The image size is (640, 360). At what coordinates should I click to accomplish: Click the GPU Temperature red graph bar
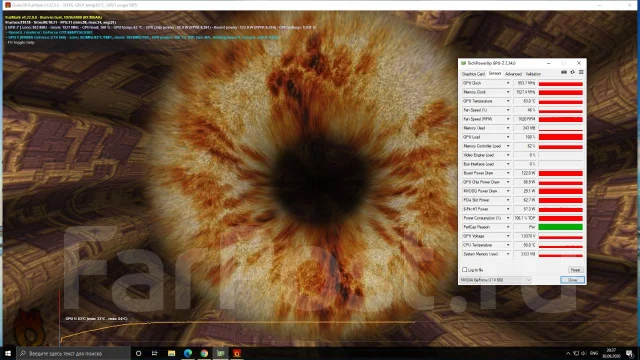560,101
